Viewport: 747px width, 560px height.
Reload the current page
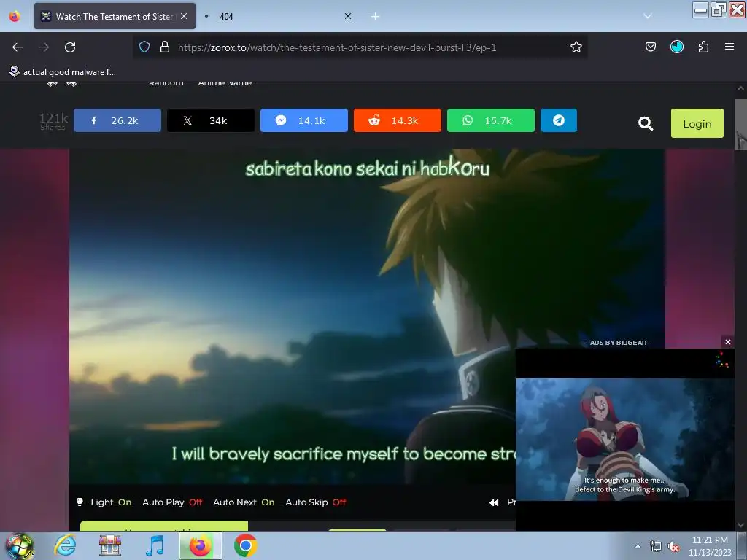point(70,47)
